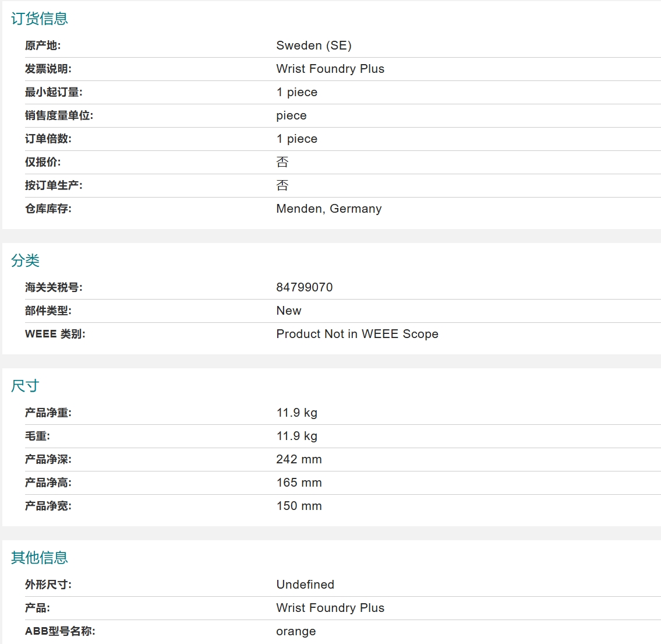Viewport: 661px width, 644px height.
Task: Select the Product Not in WEEE Scope text
Action: (x=357, y=334)
